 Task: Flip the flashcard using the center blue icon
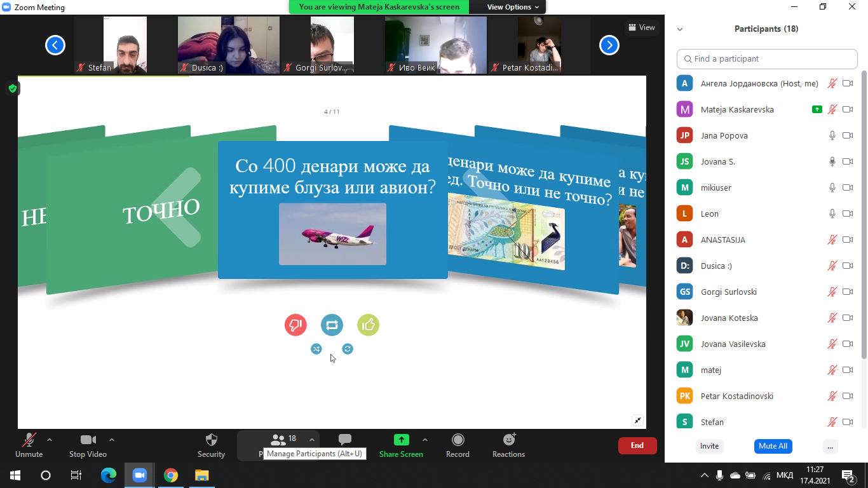pyautogui.click(x=332, y=325)
